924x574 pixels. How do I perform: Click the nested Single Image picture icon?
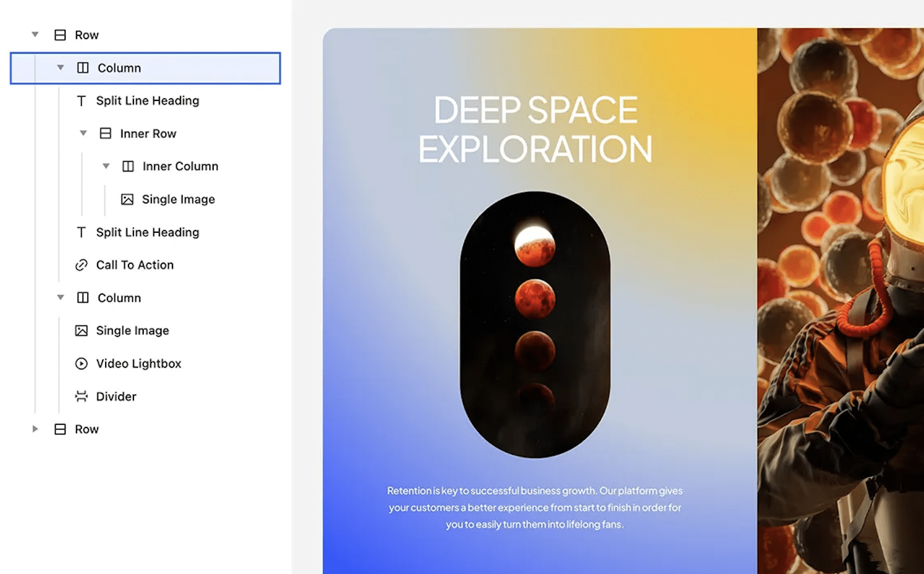tap(127, 200)
